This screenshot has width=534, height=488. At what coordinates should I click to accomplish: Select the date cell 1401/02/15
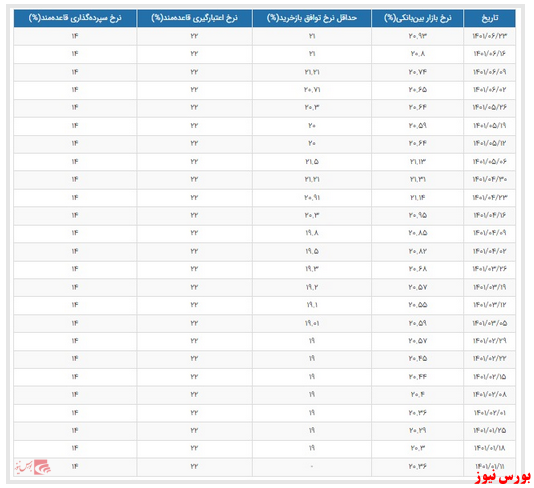pos(489,377)
